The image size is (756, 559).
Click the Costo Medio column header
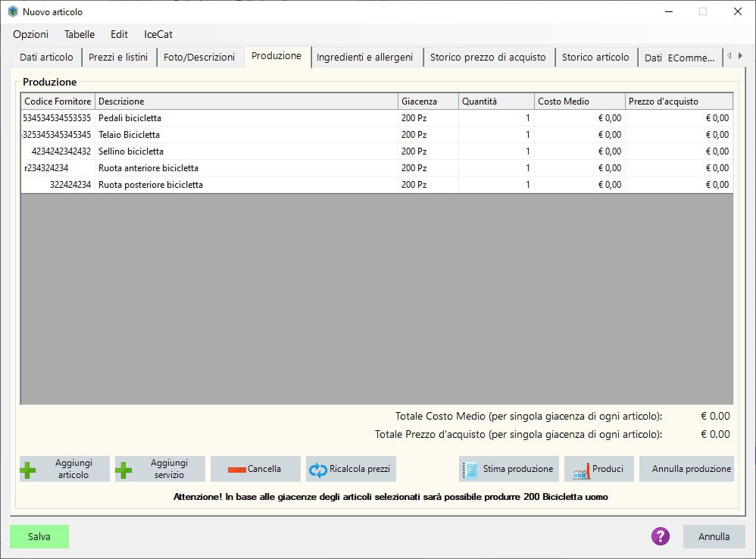pyautogui.click(x=580, y=101)
